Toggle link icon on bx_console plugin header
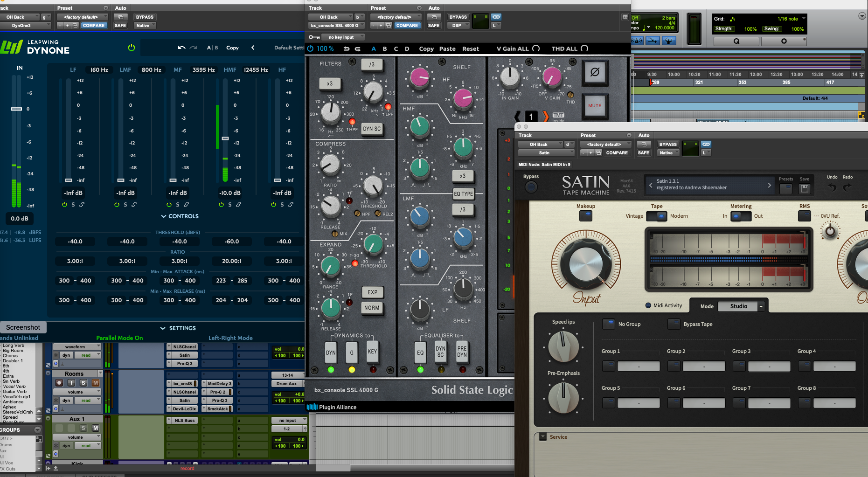 (496, 17)
